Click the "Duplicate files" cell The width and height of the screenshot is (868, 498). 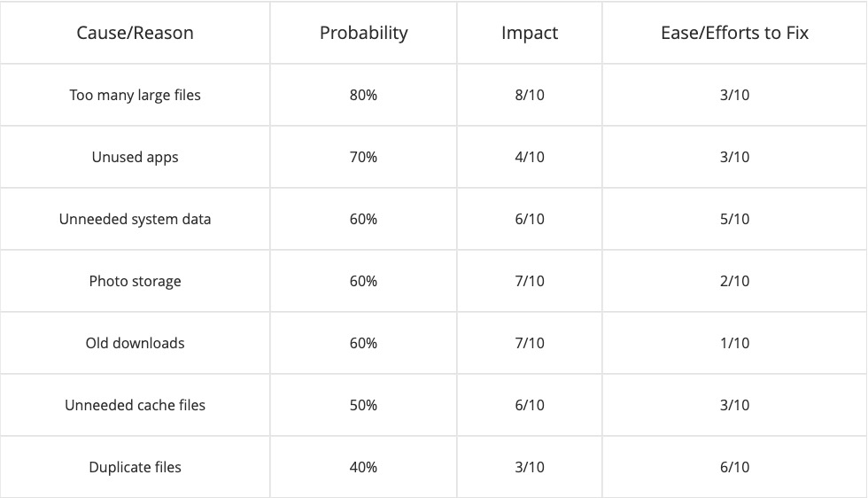coord(135,467)
